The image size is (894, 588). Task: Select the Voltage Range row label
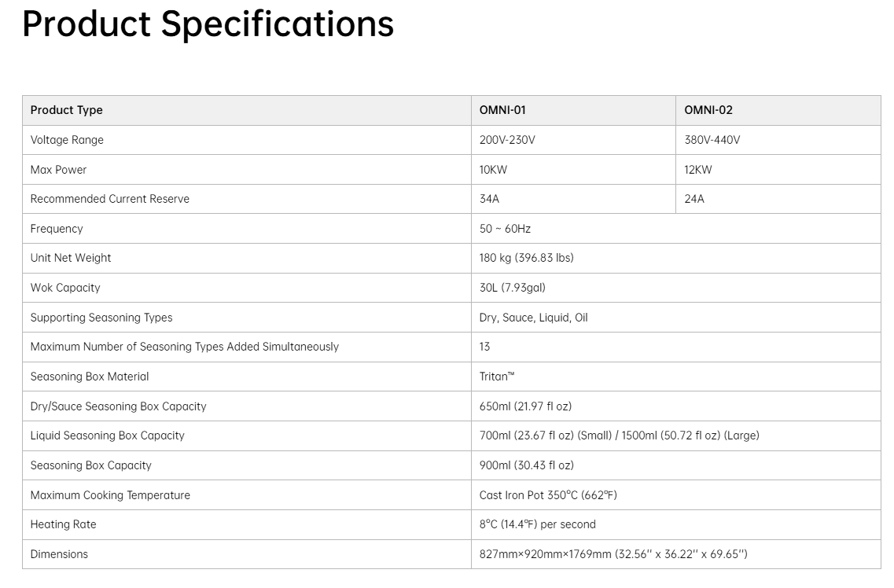click(67, 140)
